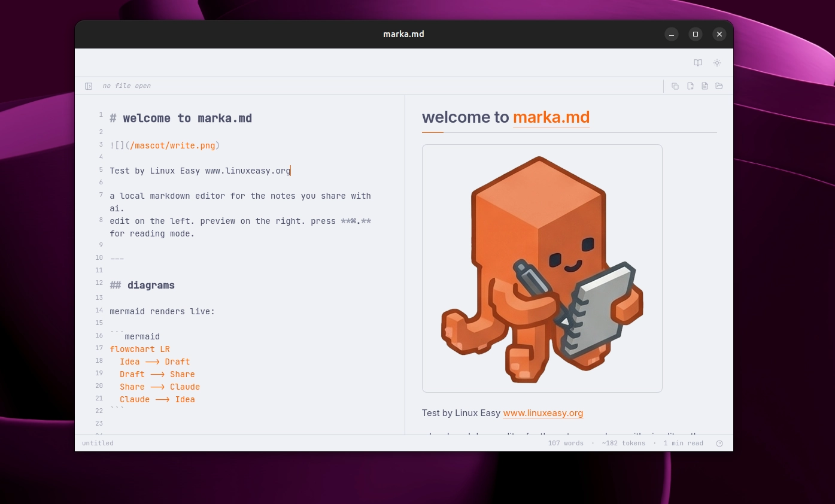Open the www.linuxeasy.org link in preview
This screenshot has width=835, height=504.
543,413
